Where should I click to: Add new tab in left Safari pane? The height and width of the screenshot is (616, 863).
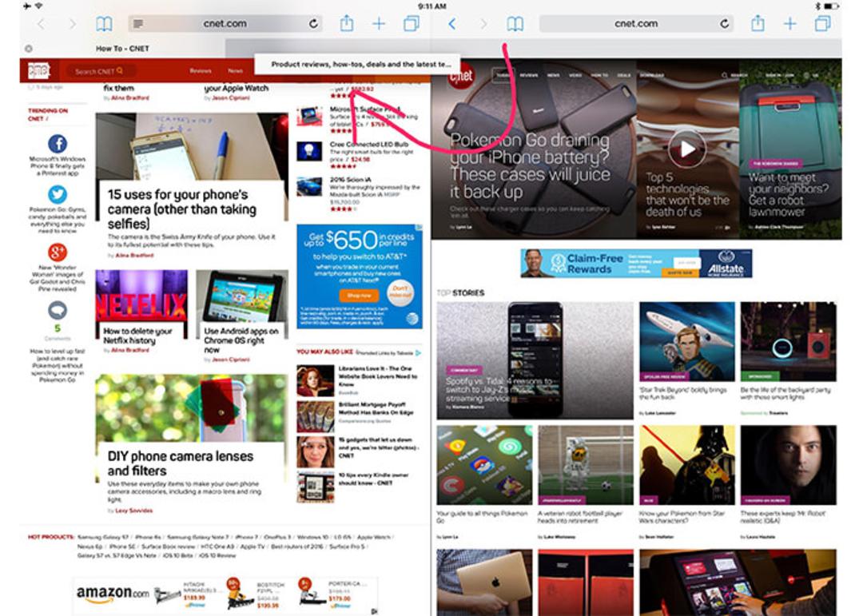tap(379, 24)
